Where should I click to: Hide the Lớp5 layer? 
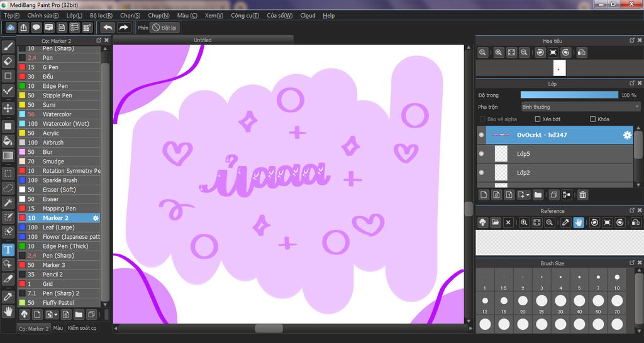481,154
